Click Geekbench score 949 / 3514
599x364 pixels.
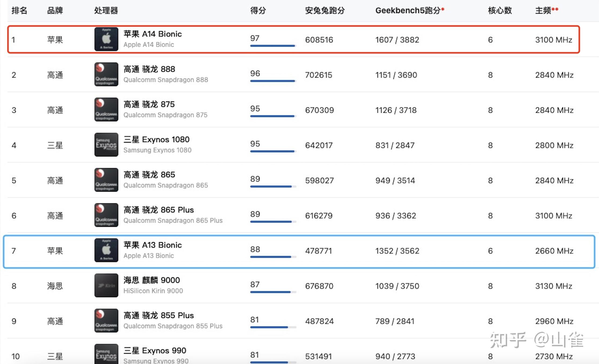click(x=395, y=180)
